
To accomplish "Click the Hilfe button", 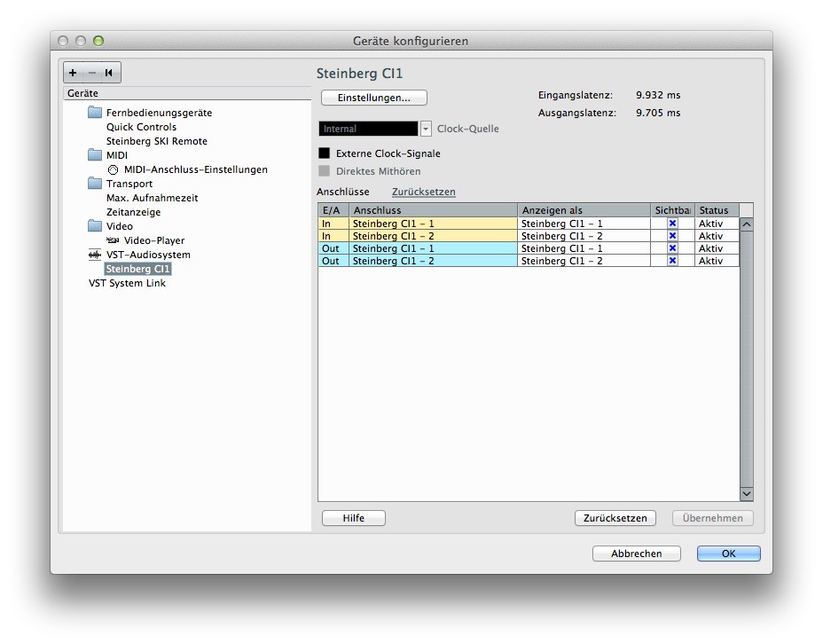I will 353,518.
